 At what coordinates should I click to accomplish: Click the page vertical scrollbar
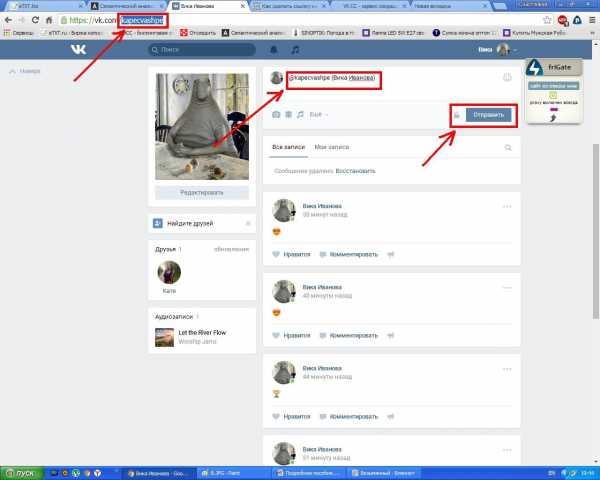point(595,231)
